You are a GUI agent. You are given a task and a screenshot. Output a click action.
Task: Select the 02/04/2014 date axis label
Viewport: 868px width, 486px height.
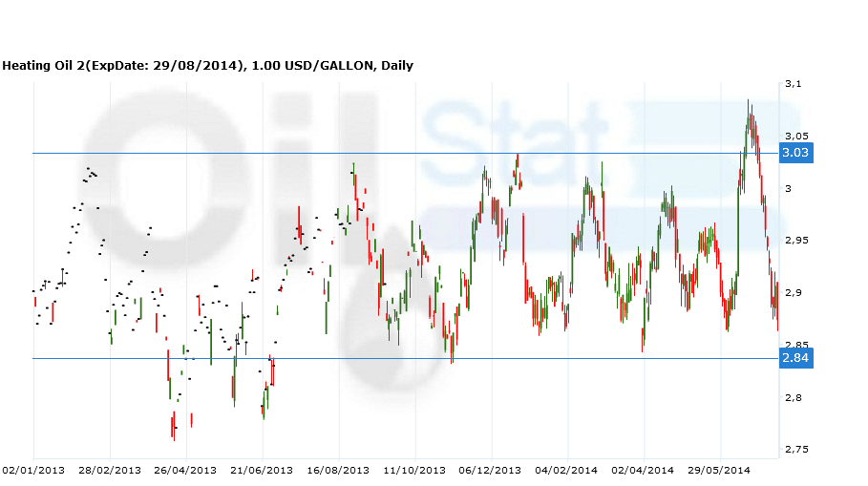tap(643, 470)
